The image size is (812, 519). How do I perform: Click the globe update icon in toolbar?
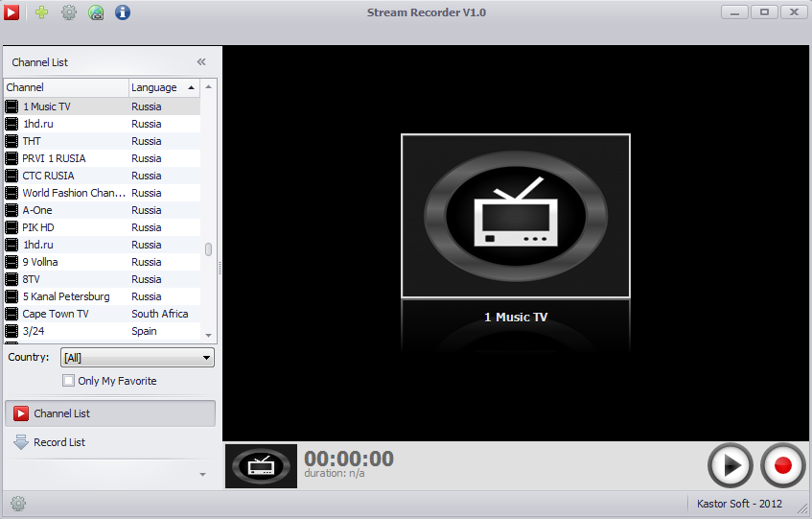(x=96, y=12)
